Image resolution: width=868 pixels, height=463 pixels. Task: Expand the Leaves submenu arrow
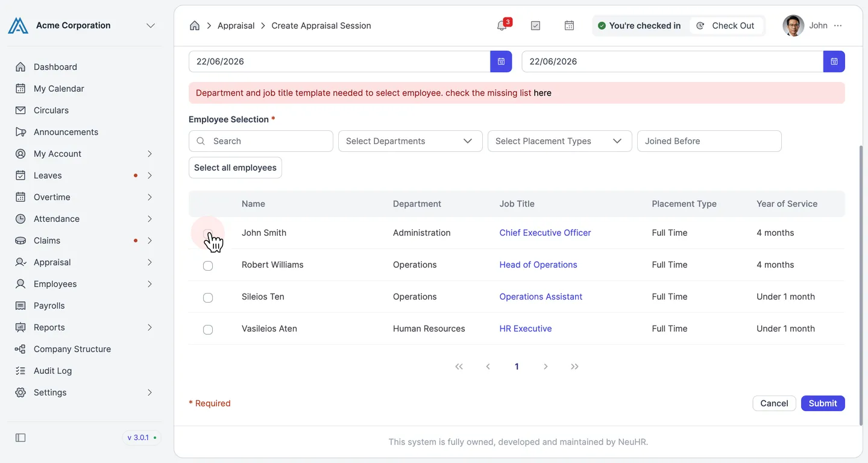click(149, 175)
